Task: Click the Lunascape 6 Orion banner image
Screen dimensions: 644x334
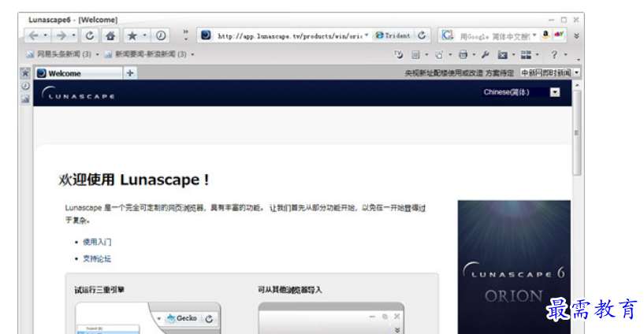Action: pos(514,267)
